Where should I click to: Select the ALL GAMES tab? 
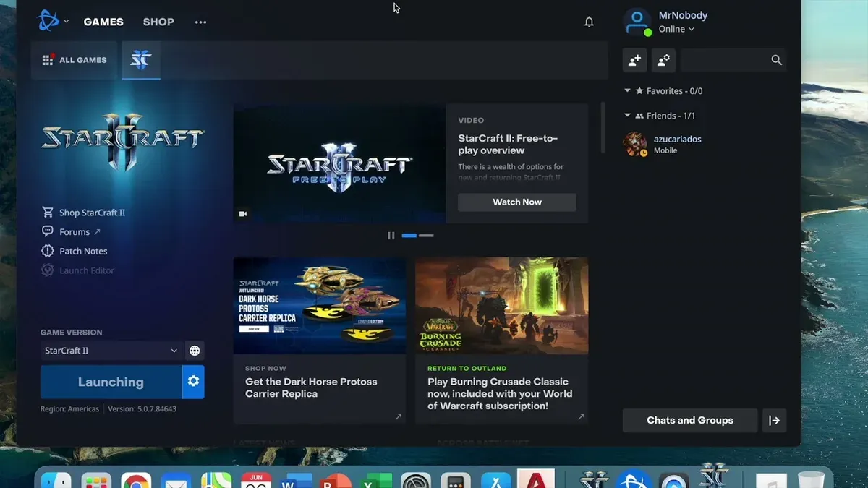75,60
